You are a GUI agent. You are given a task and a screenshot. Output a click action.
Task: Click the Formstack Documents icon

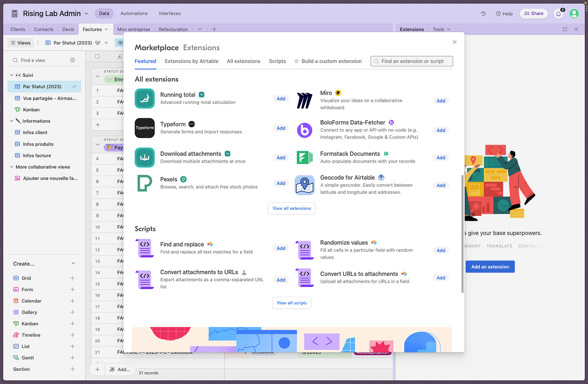[304, 157]
